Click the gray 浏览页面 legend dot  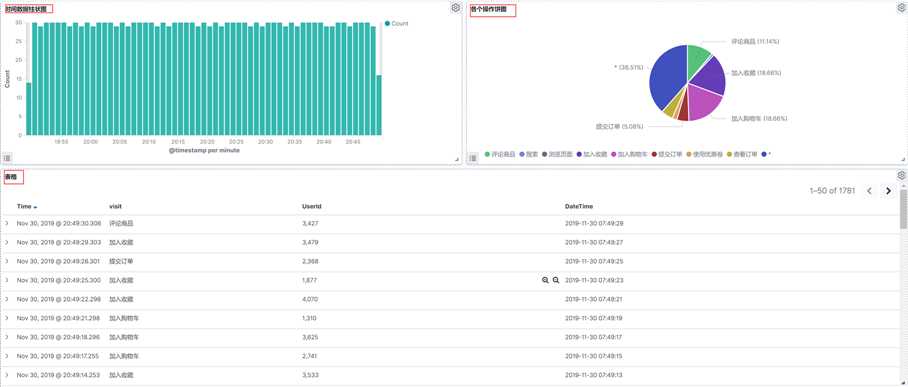(544, 155)
